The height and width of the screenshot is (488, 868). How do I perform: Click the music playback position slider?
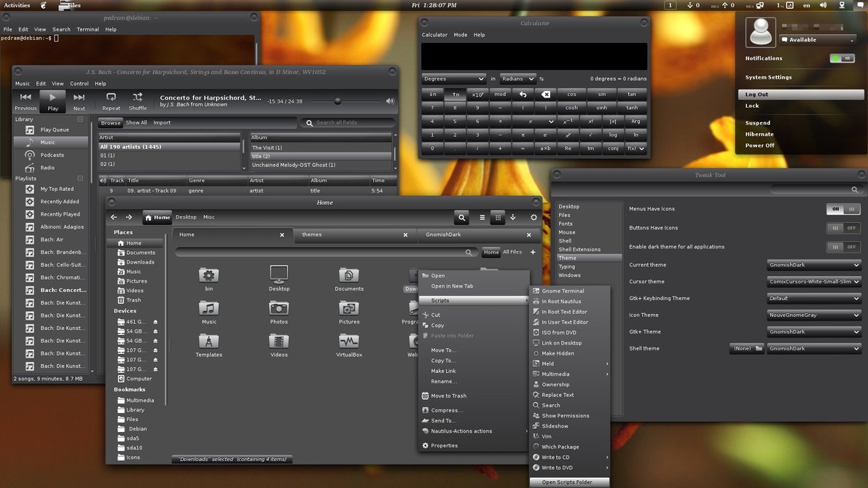tap(337, 101)
